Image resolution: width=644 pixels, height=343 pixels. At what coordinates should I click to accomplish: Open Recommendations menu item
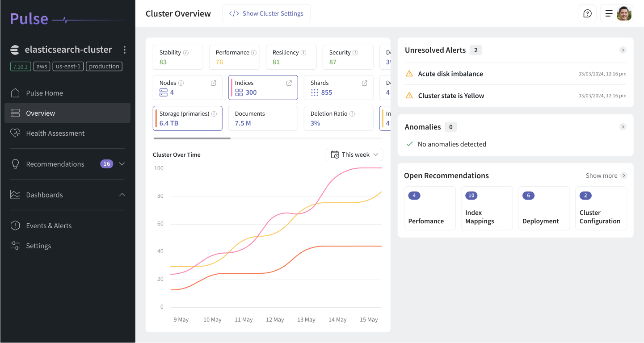point(67,164)
